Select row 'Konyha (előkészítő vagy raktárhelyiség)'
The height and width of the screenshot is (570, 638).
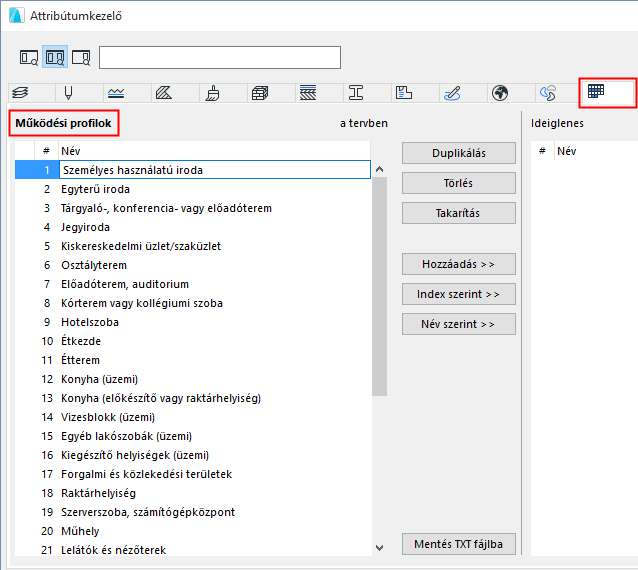(x=193, y=398)
